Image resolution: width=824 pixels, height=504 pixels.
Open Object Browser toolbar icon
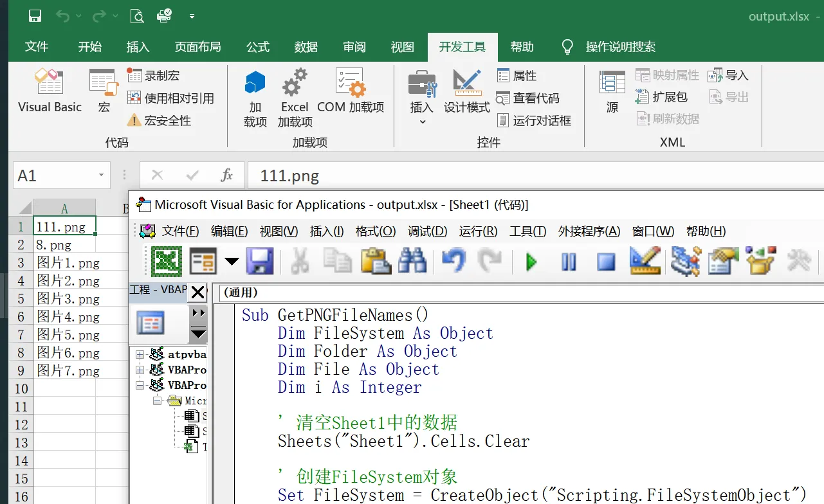coord(760,262)
